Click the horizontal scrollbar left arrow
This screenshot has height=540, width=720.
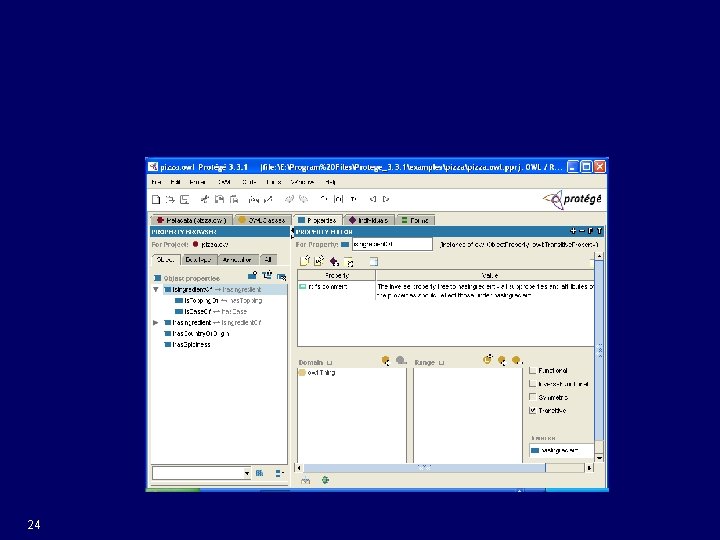(x=299, y=468)
